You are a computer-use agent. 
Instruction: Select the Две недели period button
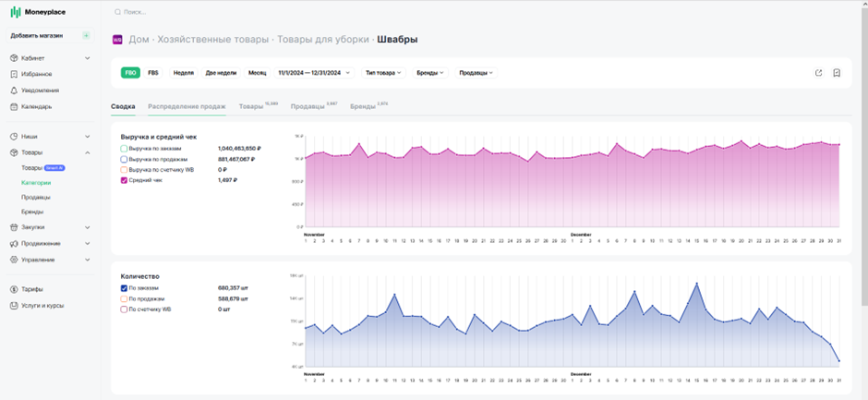pos(221,73)
